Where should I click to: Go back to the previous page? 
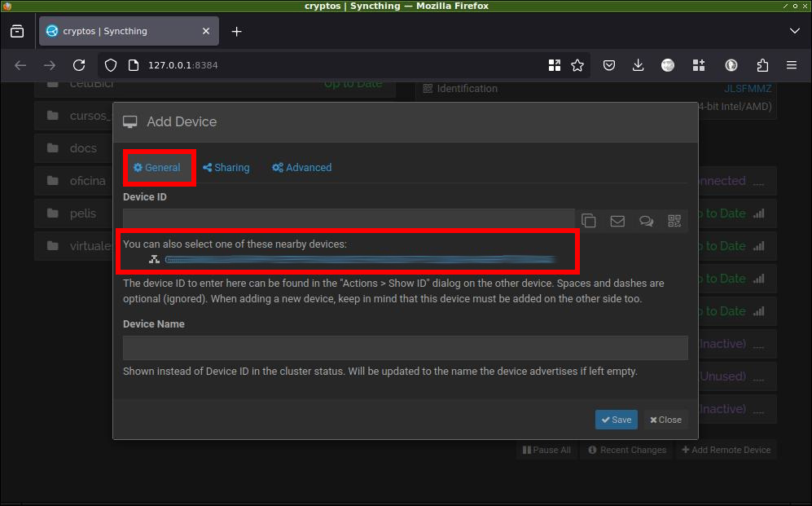pyautogui.click(x=20, y=65)
